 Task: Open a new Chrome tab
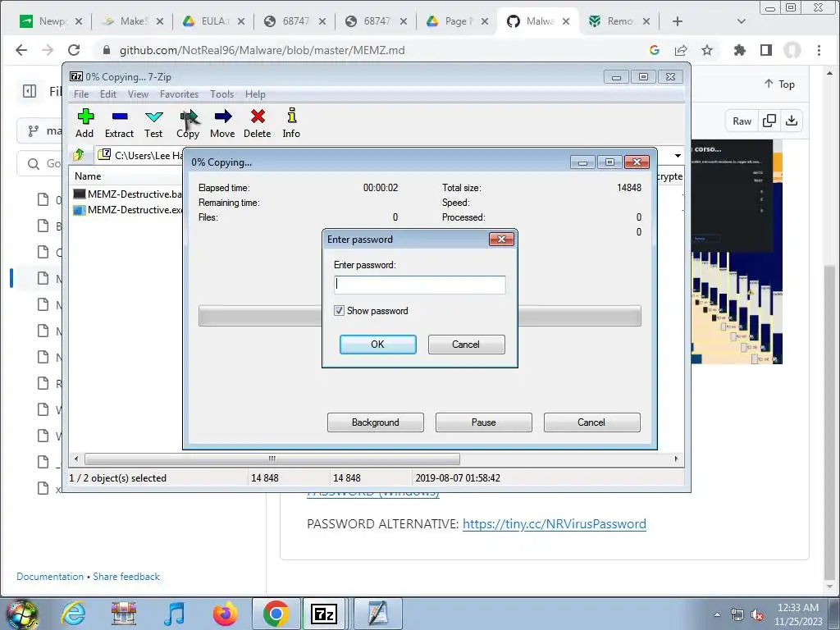point(677,21)
